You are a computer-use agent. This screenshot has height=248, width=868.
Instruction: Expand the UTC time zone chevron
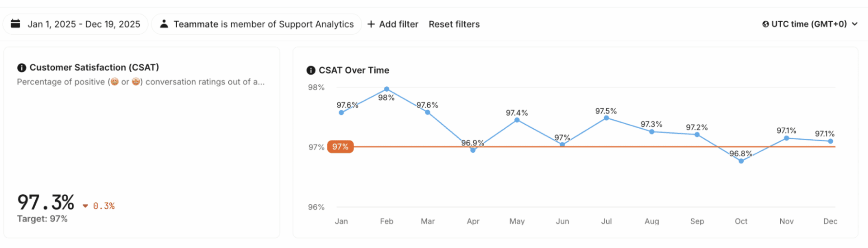855,24
